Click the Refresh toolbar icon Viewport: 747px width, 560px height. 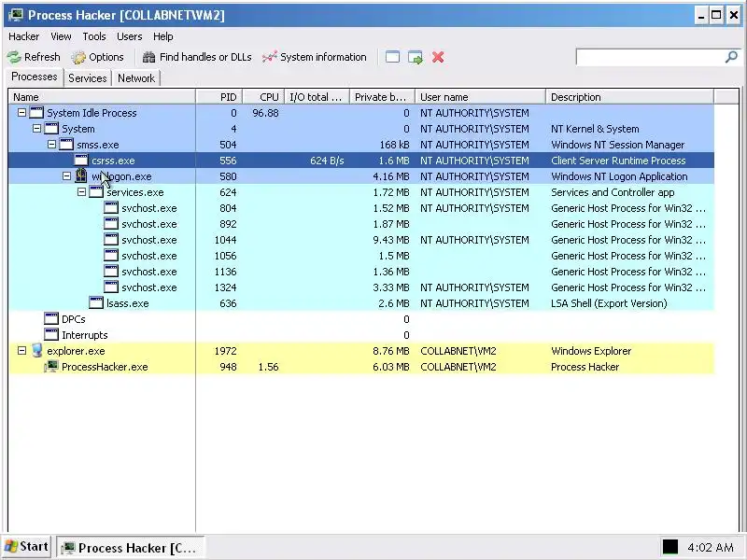pos(14,57)
